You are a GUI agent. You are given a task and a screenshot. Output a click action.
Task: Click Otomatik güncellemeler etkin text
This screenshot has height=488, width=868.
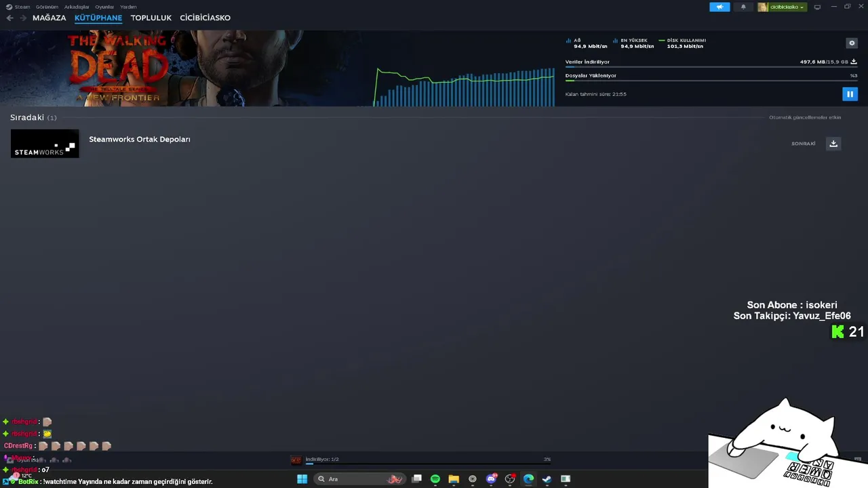(805, 117)
